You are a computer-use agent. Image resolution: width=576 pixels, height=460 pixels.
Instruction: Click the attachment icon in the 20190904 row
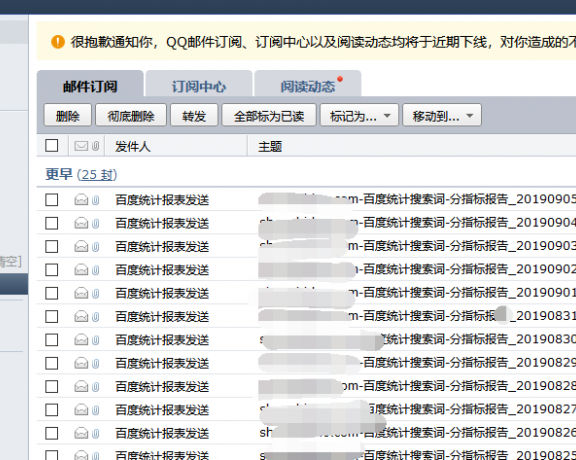96,223
